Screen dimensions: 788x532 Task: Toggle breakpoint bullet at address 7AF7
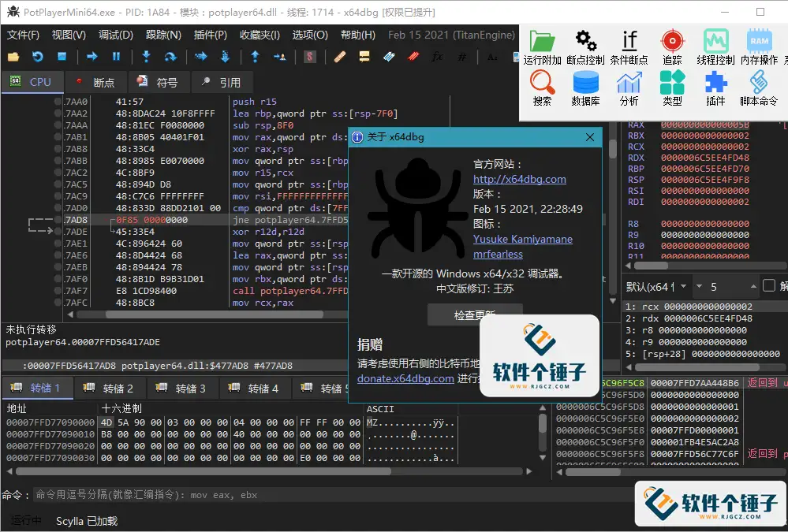click(58, 290)
